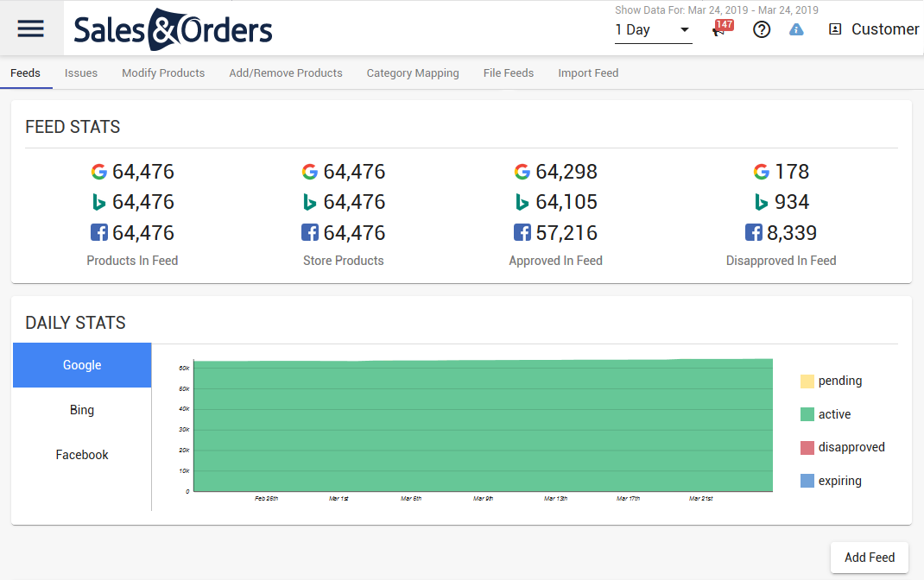
Task: Show Facebook data in Daily Stats
Action: (x=81, y=454)
